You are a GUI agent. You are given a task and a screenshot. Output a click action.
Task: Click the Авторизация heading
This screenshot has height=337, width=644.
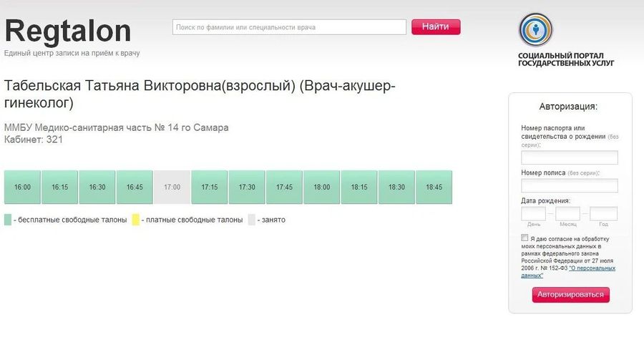568,107
